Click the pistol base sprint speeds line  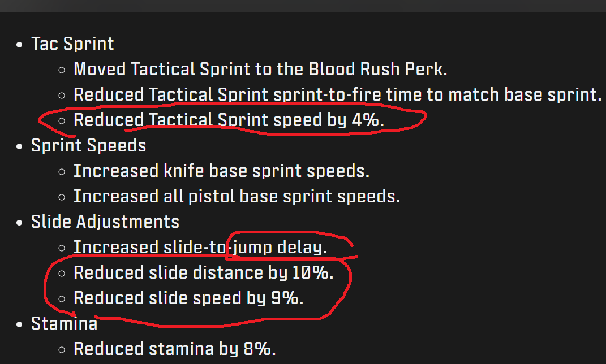click(237, 197)
